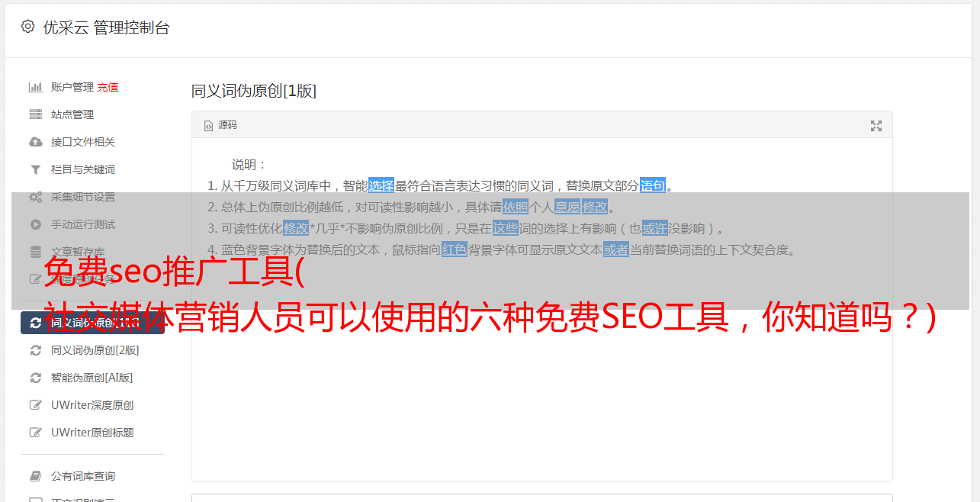Click the highlighted word 选择 in line 1
The height and width of the screenshot is (502, 980).
tap(381, 185)
